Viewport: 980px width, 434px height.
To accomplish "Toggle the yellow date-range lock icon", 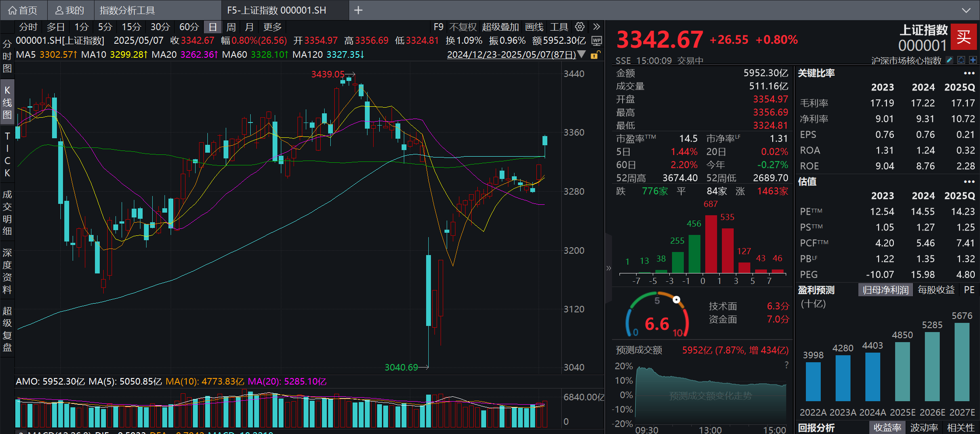I will (x=595, y=55).
